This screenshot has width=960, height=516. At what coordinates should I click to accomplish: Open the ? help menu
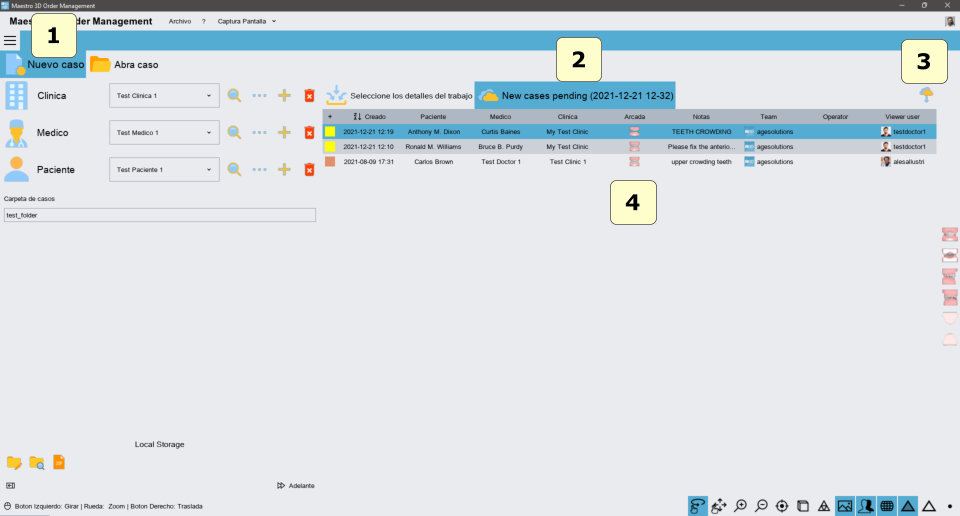203,21
